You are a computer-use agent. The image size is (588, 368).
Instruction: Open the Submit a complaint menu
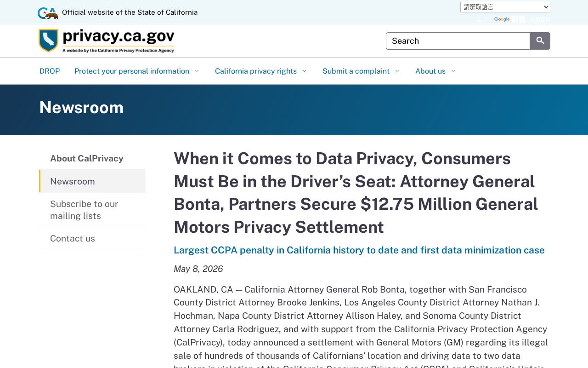[356, 71]
